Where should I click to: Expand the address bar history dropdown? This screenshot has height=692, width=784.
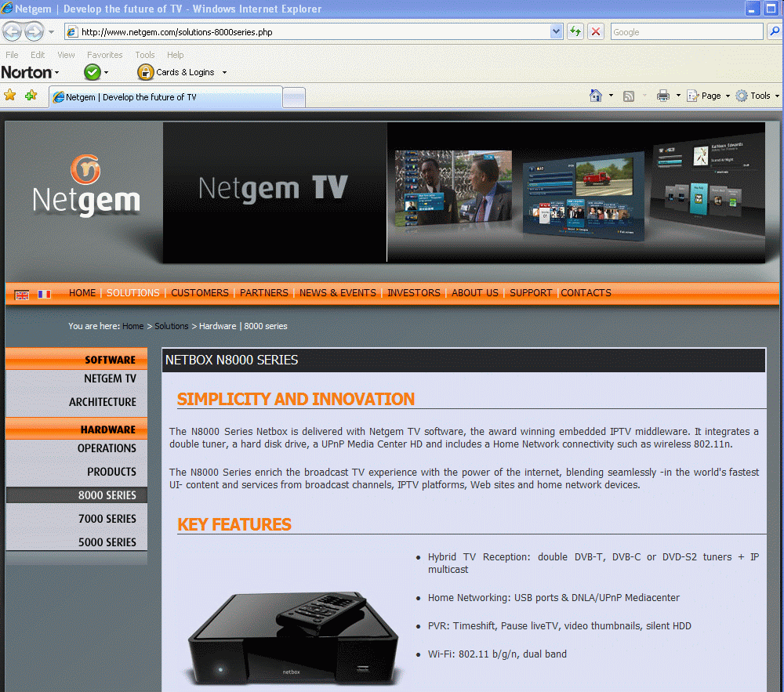pos(556,31)
